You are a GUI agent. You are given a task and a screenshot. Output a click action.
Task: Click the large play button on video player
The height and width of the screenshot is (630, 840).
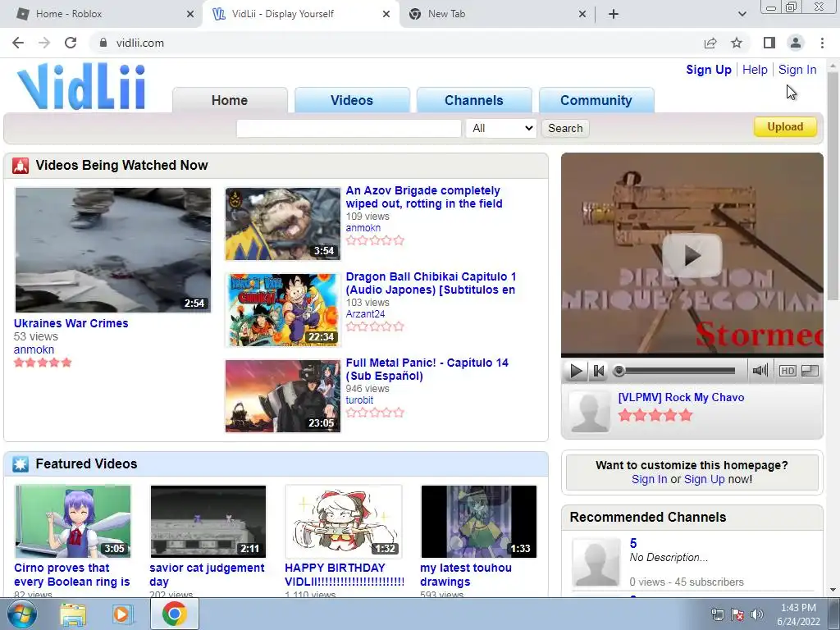click(x=692, y=256)
